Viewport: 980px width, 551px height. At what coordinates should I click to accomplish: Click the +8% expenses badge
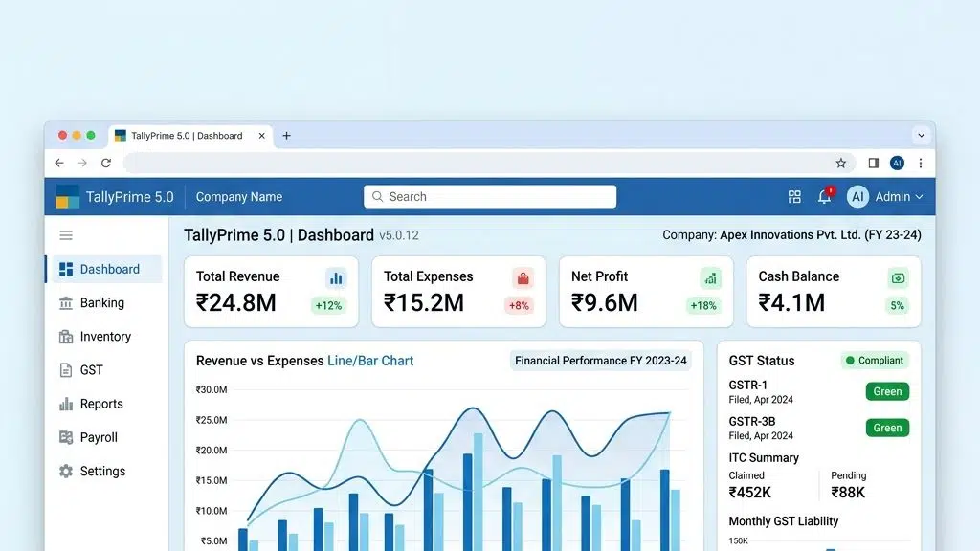pos(519,305)
